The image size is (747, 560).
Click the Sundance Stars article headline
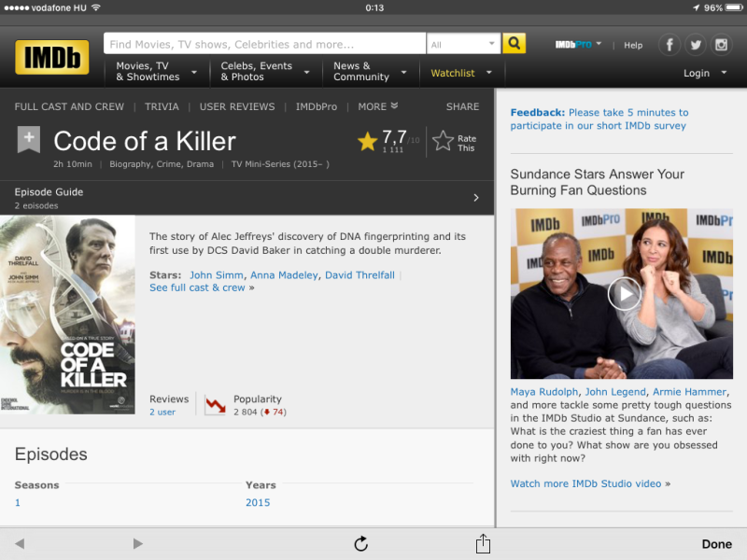click(598, 182)
